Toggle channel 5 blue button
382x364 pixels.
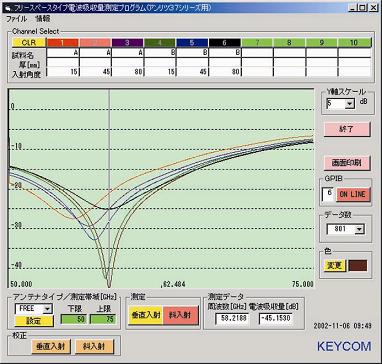(192, 43)
